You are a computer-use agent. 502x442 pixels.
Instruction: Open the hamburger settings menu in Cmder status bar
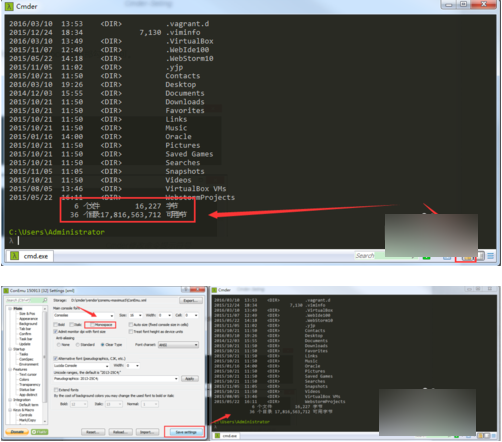tap(490, 256)
